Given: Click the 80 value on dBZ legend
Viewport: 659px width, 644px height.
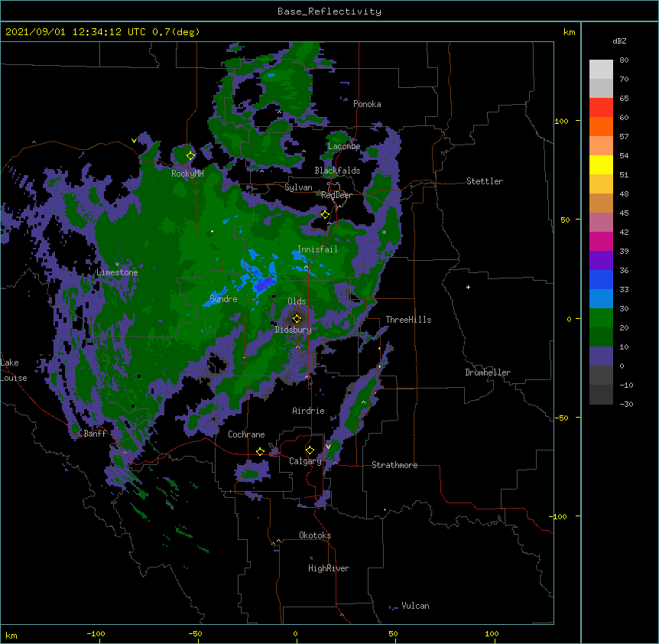Looking at the screenshot, I should click(x=624, y=60).
